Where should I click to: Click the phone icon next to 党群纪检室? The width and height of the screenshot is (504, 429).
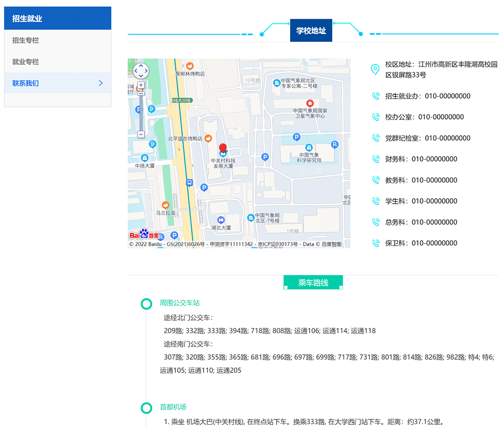[376, 138]
